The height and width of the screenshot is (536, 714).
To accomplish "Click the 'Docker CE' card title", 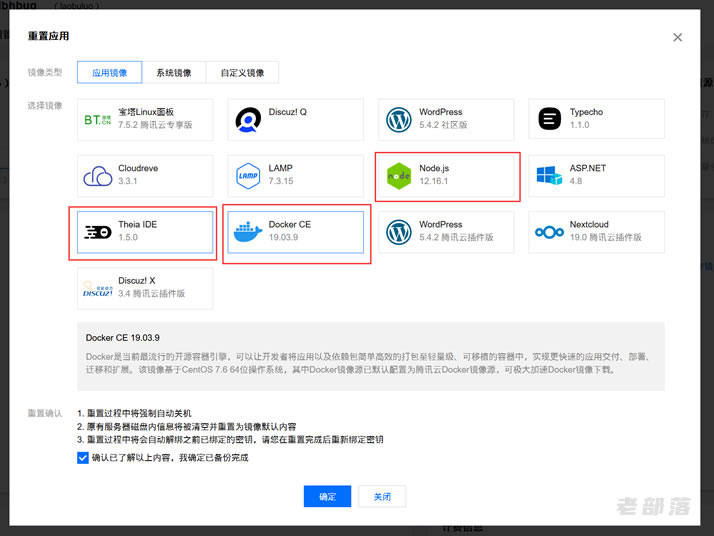I will pyautogui.click(x=290, y=225).
